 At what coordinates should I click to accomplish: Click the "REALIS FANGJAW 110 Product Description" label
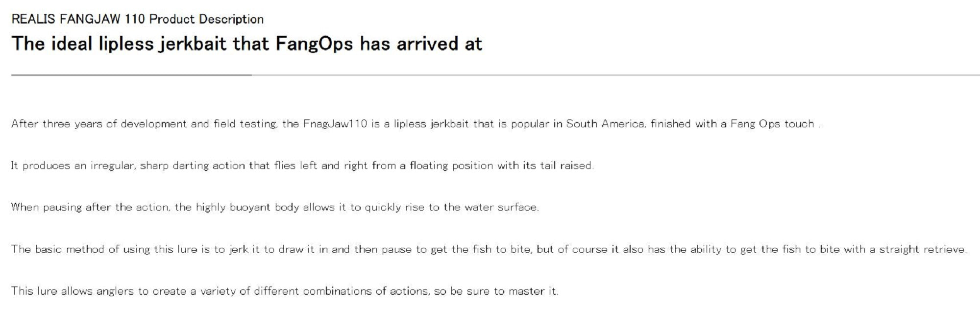point(137,20)
